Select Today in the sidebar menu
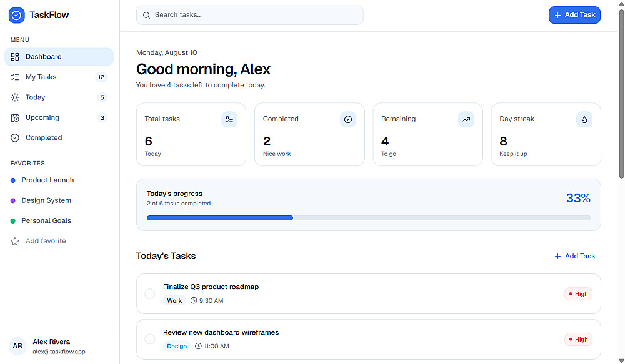Image resolution: width=625 pixels, height=364 pixels. point(59,97)
